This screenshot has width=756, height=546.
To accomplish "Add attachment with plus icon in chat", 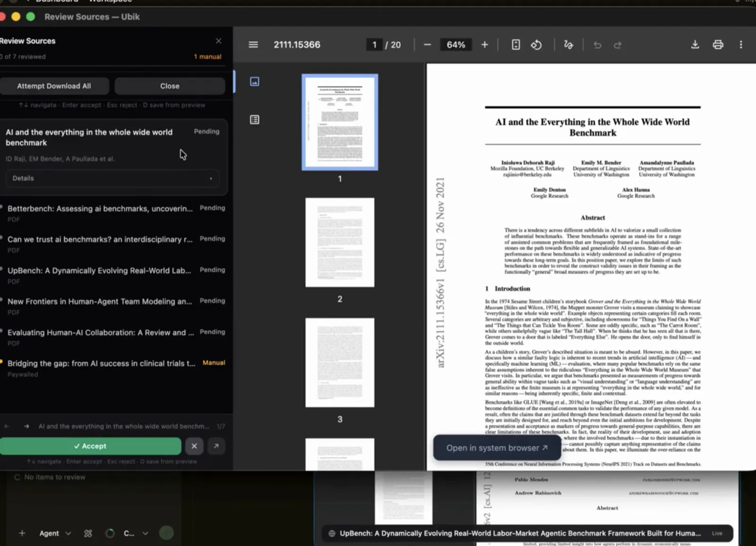I will click(22, 533).
